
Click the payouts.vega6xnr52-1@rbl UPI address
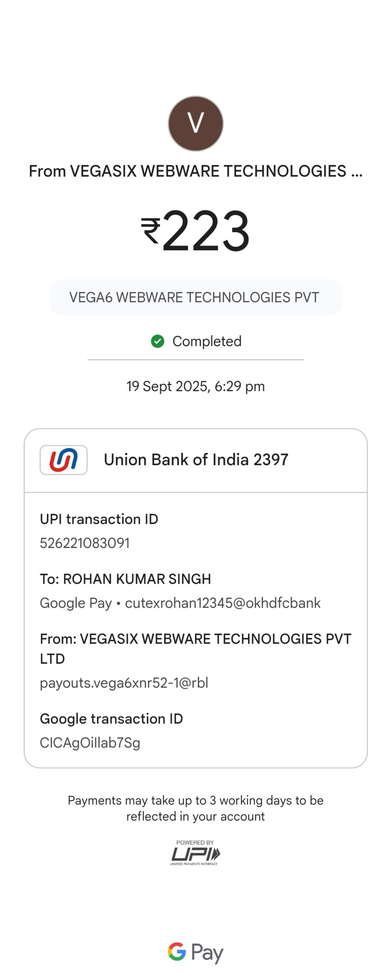click(124, 683)
